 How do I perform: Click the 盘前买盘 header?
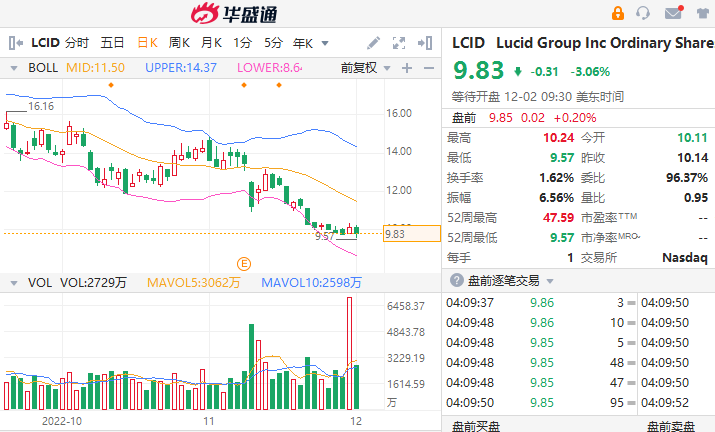(x=476, y=427)
